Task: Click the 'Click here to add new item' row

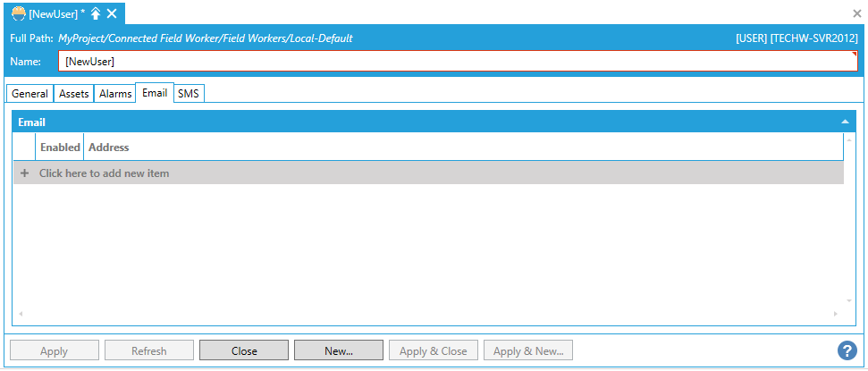Action: click(x=104, y=173)
